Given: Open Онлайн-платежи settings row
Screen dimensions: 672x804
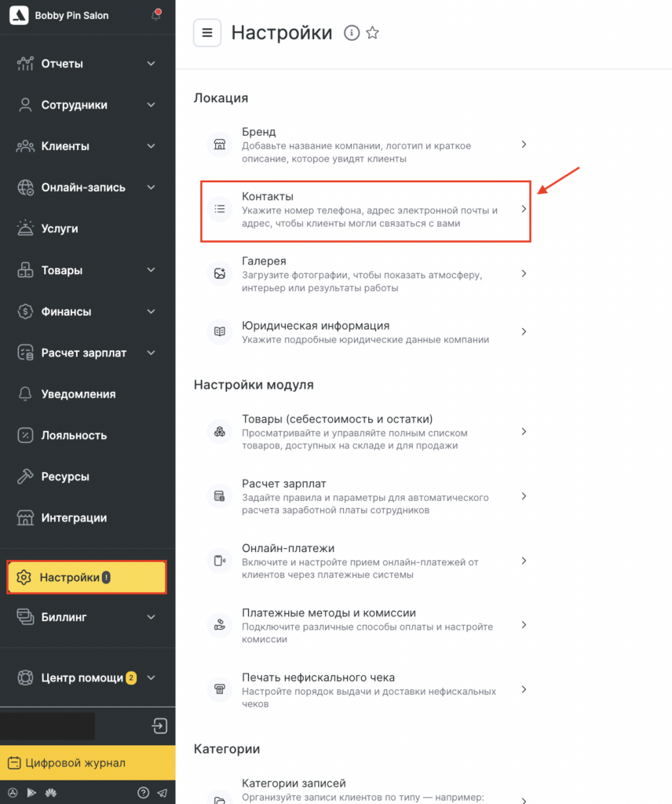Looking at the screenshot, I should [x=366, y=561].
